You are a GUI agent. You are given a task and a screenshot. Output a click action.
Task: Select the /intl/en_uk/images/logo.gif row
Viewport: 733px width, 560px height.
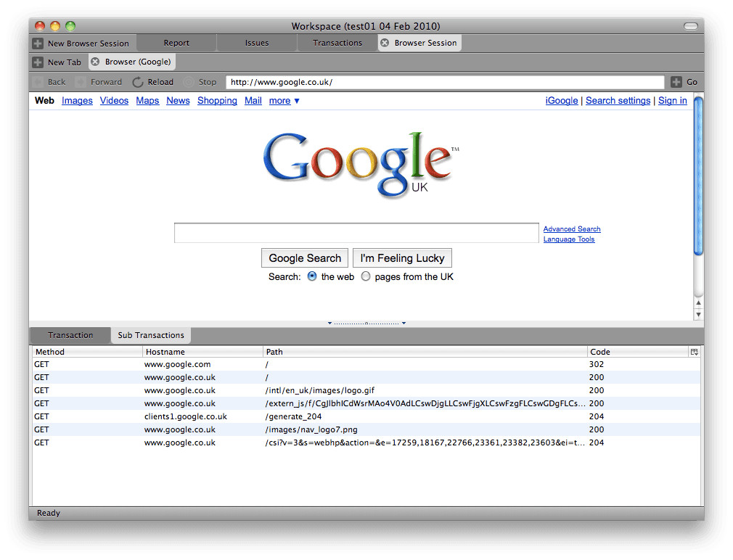tap(366, 390)
